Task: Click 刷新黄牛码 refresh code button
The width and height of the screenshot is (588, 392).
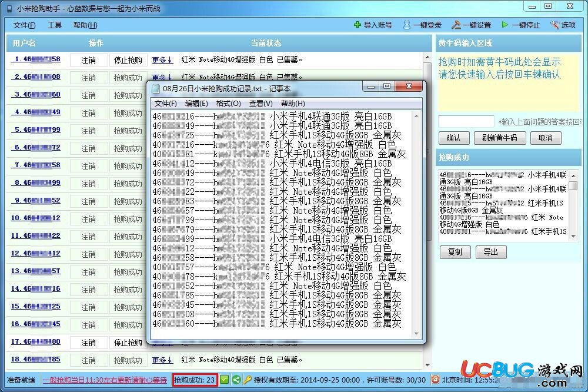Action: [x=499, y=138]
